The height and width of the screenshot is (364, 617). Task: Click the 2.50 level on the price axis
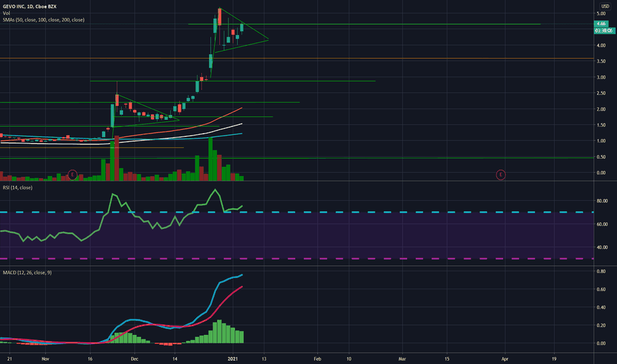[x=601, y=93]
